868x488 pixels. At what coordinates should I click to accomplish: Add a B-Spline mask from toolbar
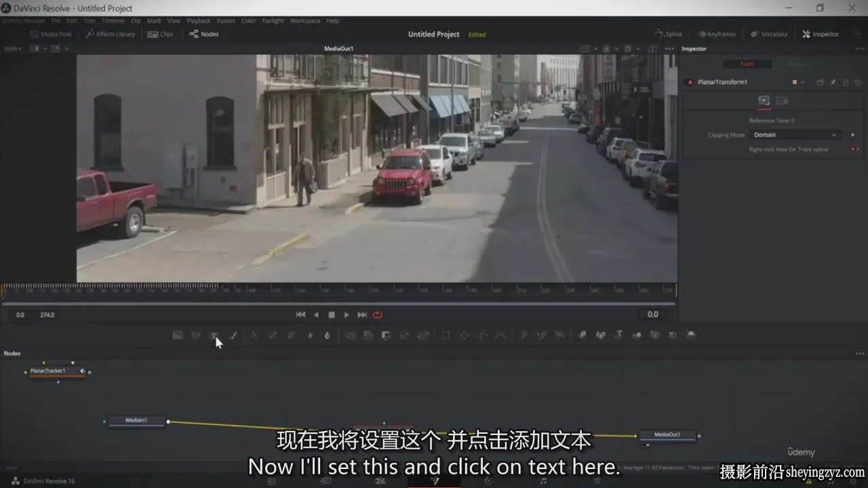click(x=500, y=335)
